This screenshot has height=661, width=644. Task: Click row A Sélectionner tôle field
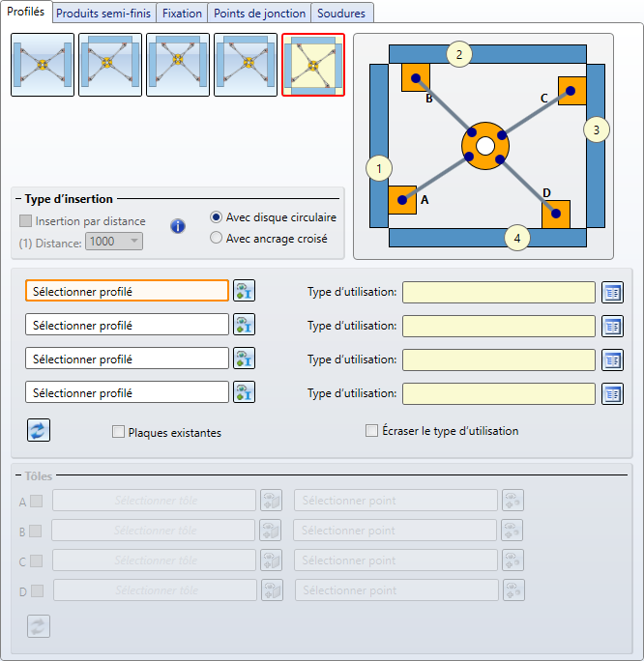pyautogui.click(x=154, y=500)
